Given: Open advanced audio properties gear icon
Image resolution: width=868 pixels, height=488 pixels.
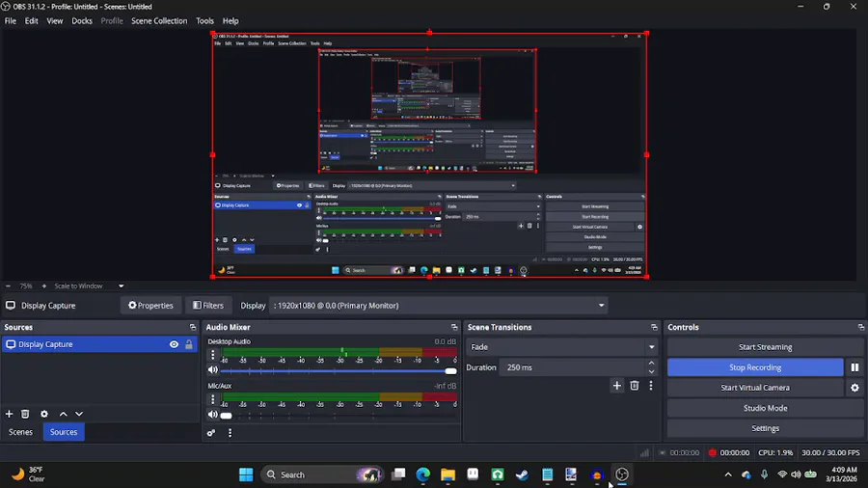Looking at the screenshot, I should tap(211, 433).
